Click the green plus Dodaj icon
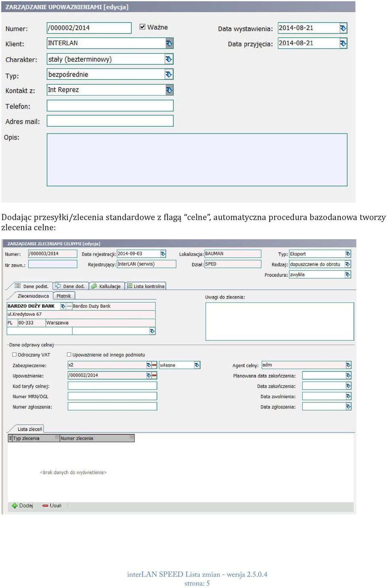The height and width of the screenshot is (588, 387). coord(15,506)
